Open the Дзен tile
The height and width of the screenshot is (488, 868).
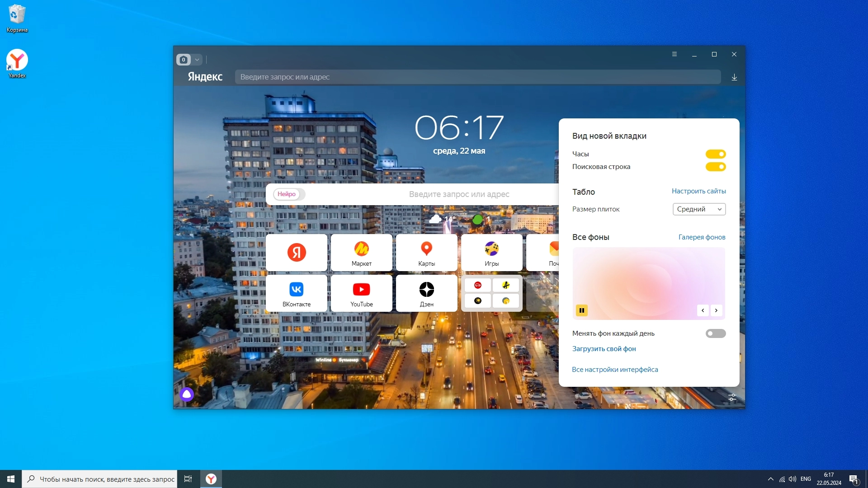(x=426, y=293)
